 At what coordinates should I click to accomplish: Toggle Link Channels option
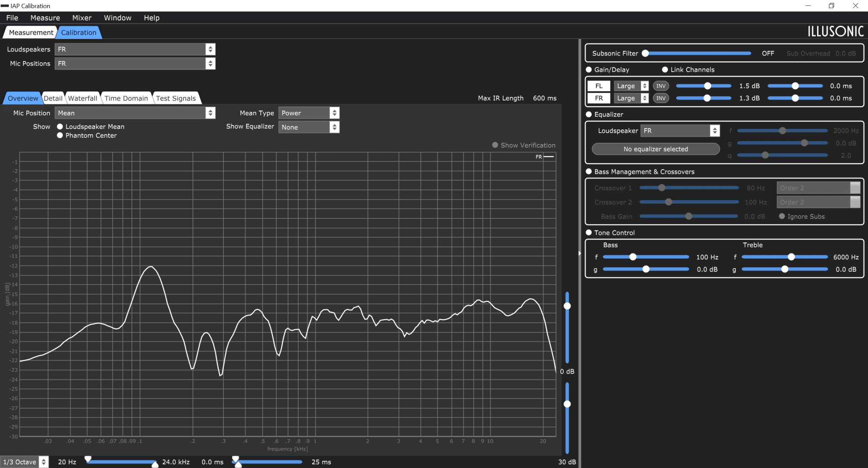click(x=665, y=70)
